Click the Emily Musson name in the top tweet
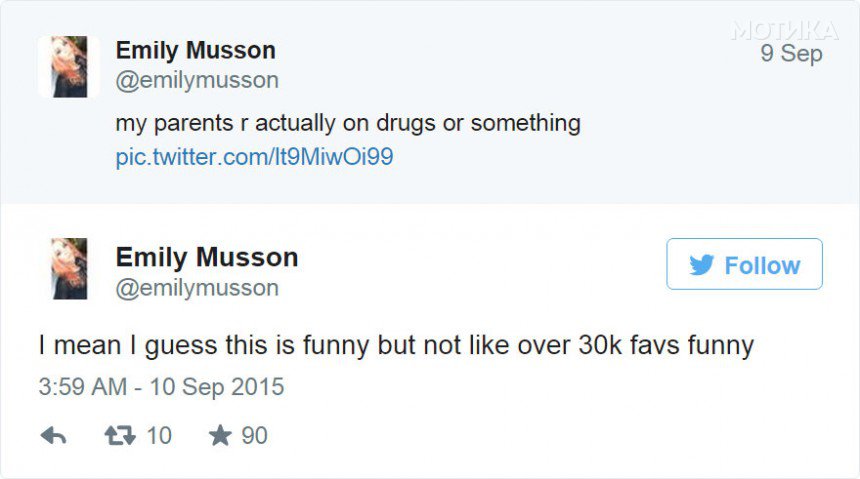This screenshot has width=860, height=479. 196,50
